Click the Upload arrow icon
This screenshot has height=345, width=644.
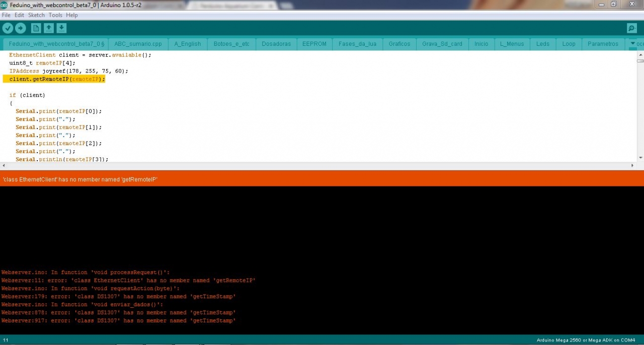[21, 28]
